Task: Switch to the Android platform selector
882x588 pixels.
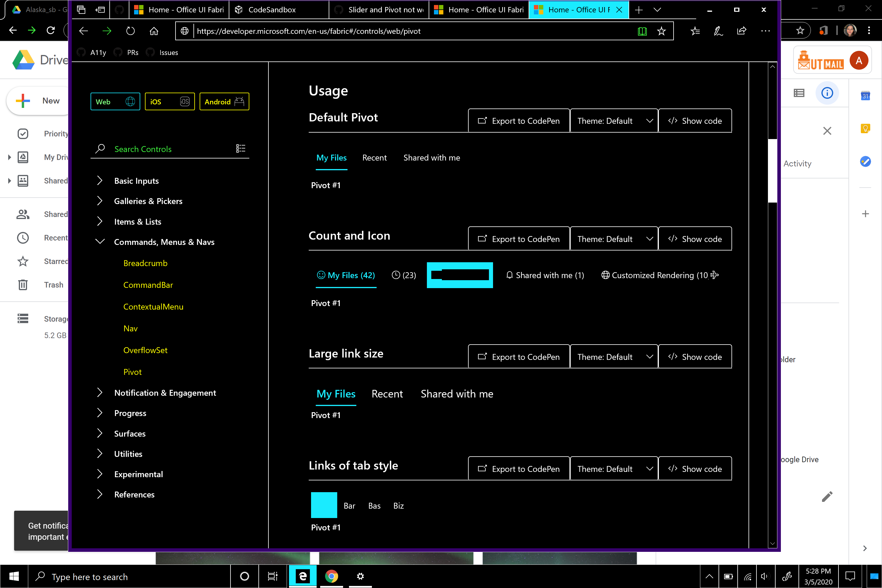Action: (x=224, y=101)
